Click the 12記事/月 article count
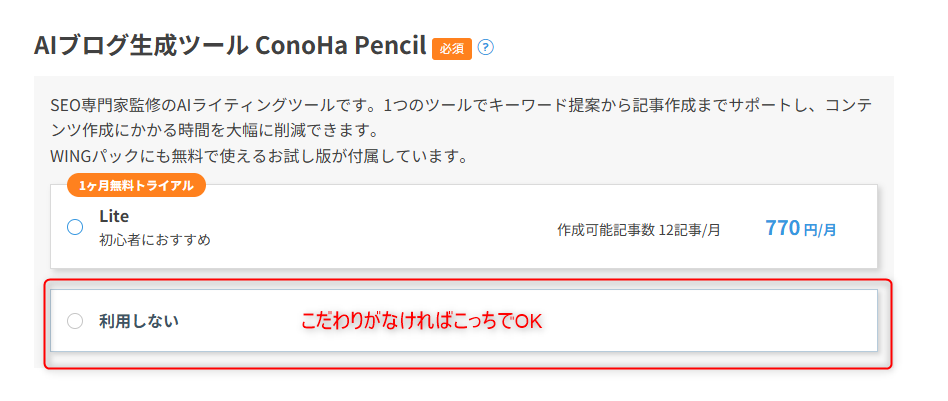 point(690,229)
